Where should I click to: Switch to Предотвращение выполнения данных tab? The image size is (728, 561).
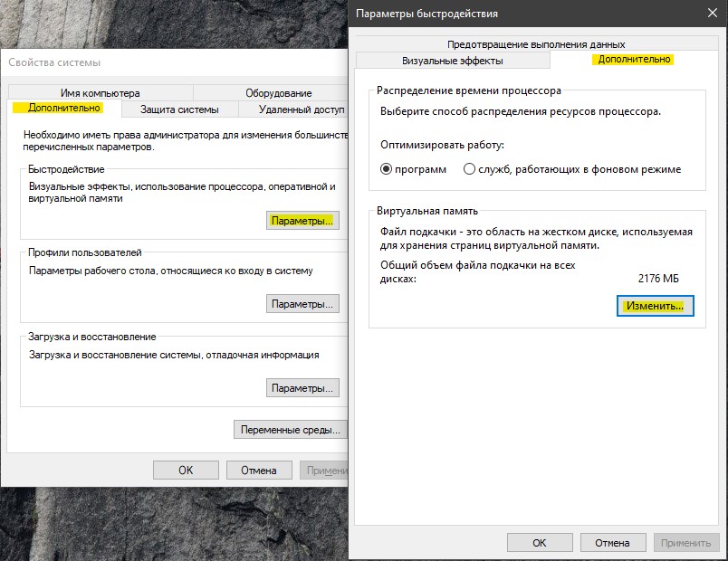536,44
